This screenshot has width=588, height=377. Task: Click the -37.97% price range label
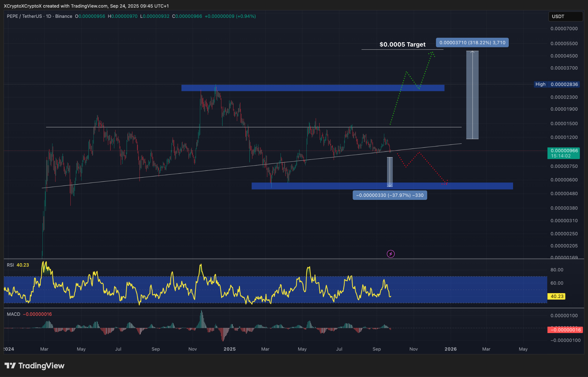390,195
